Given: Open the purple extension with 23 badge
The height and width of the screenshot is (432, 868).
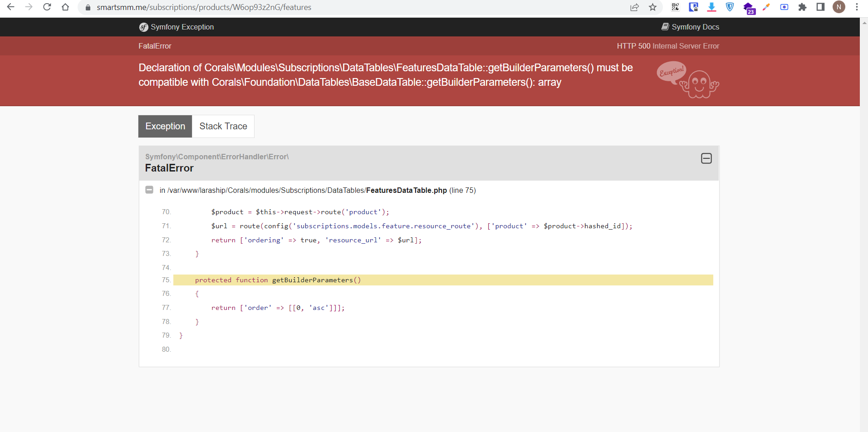Looking at the screenshot, I should point(749,8).
